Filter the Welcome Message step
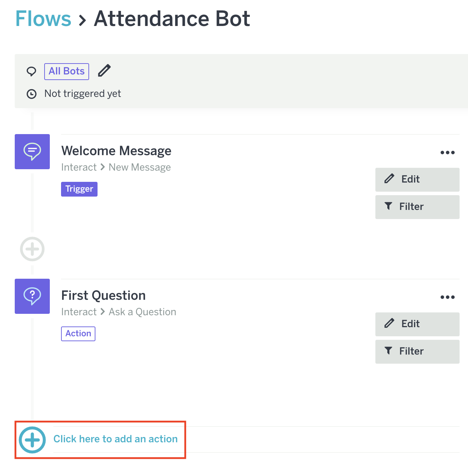The height and width of the screenshot is (476, 468). tap(417, 207)
